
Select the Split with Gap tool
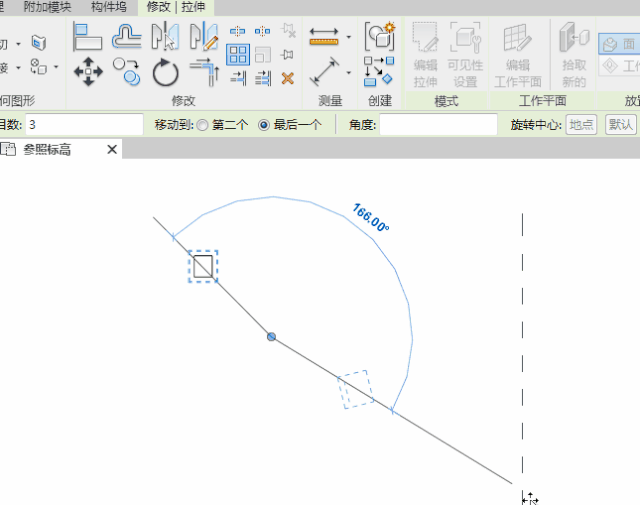tap(262, 31)
